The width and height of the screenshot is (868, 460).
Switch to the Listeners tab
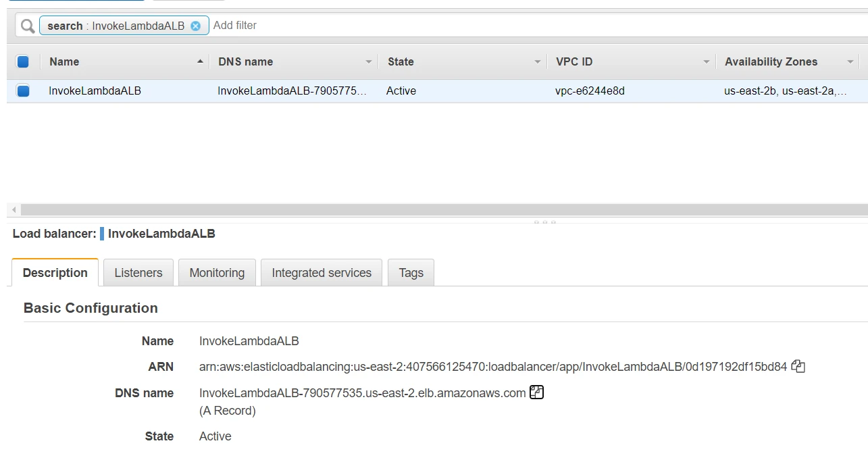coord(138,273)
